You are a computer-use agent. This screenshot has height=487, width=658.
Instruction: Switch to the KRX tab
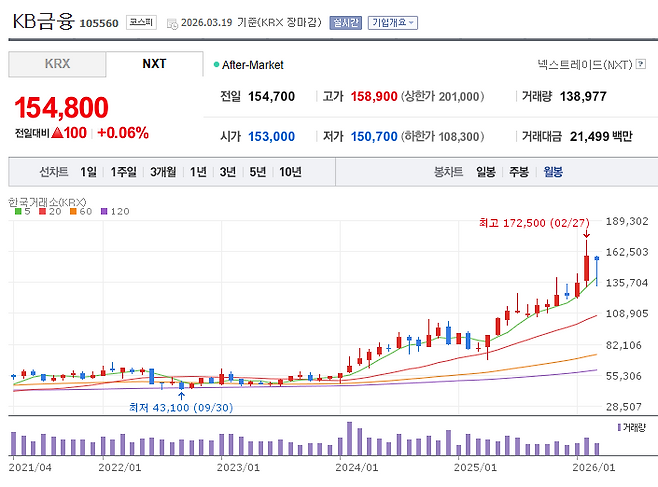click(58, 64)
